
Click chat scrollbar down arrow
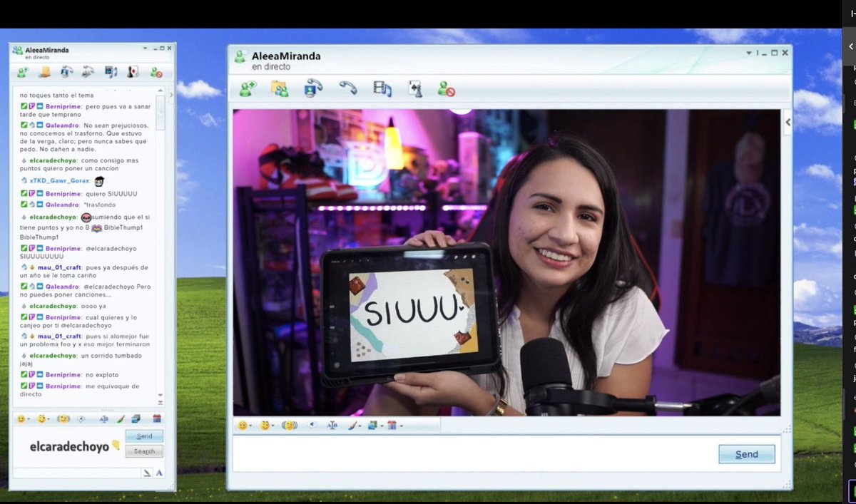point(160,394)
